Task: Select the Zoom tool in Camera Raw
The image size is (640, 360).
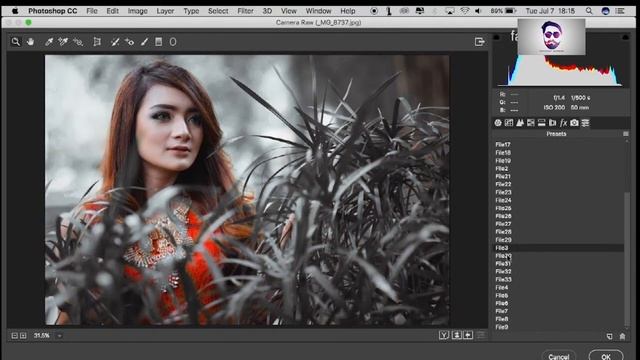Action: pos(16,42)
